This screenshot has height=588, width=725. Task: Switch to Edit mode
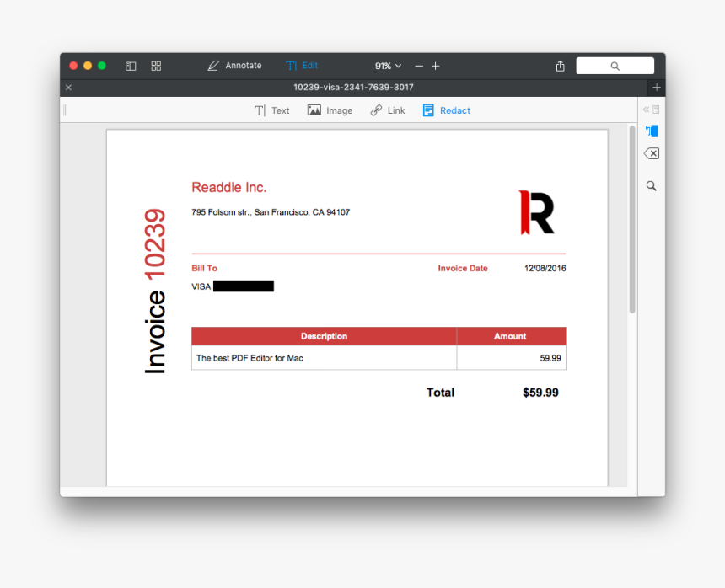pyautogui.click(x=302, y=66)
